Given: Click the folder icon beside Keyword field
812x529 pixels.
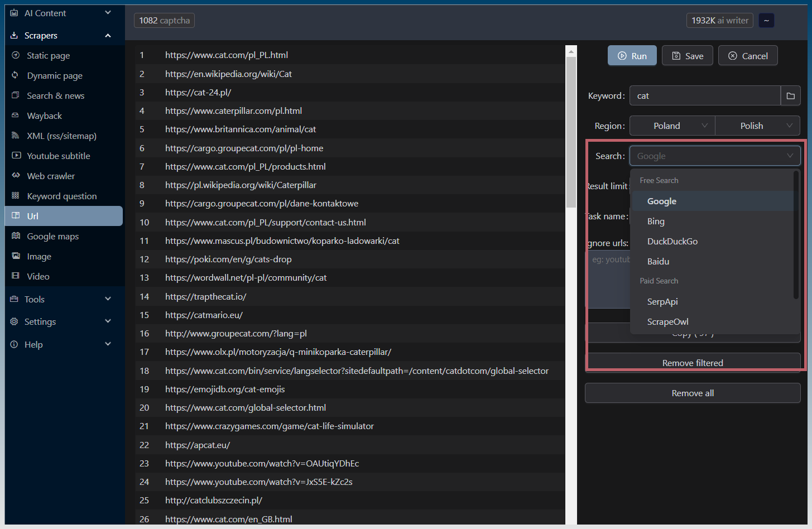Looking at the screenshot, I should [x=790, y=96].
